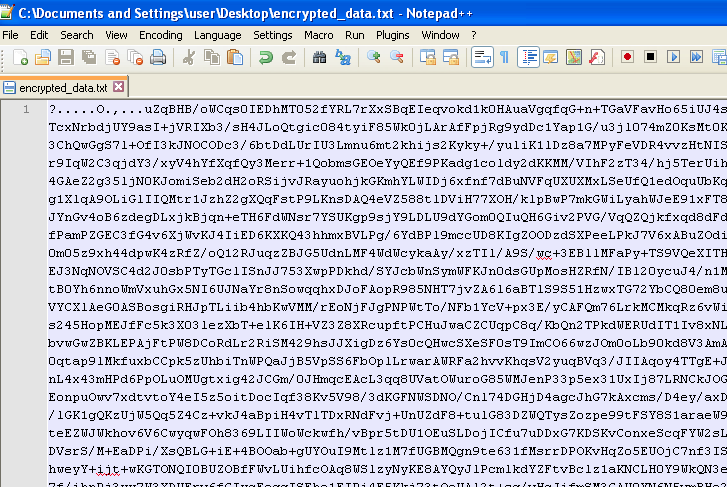Screen dimensions: 727x487
Task: Select the encrypted_data.txt tab
Action: tap(63, 88)
